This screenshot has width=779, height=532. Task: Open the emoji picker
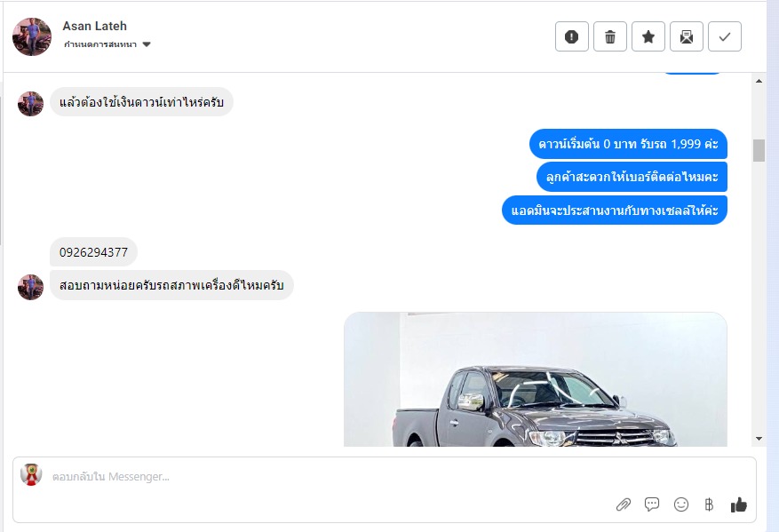[681, 504]
